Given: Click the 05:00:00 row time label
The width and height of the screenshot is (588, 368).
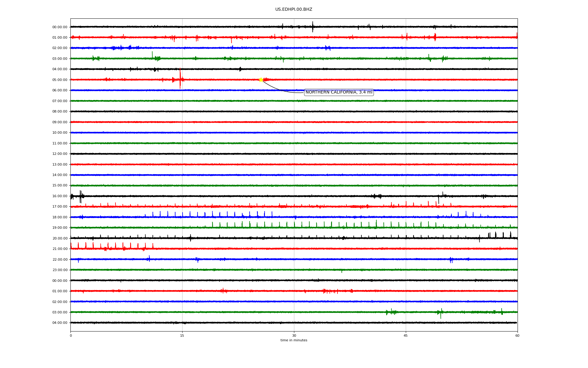Looking at the screenshot, I should [60, 80].
